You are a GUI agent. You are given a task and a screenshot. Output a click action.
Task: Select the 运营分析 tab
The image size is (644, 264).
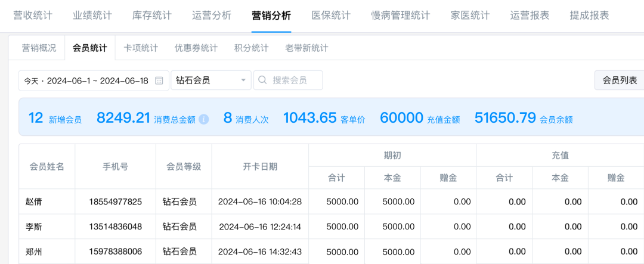point(212,15)
